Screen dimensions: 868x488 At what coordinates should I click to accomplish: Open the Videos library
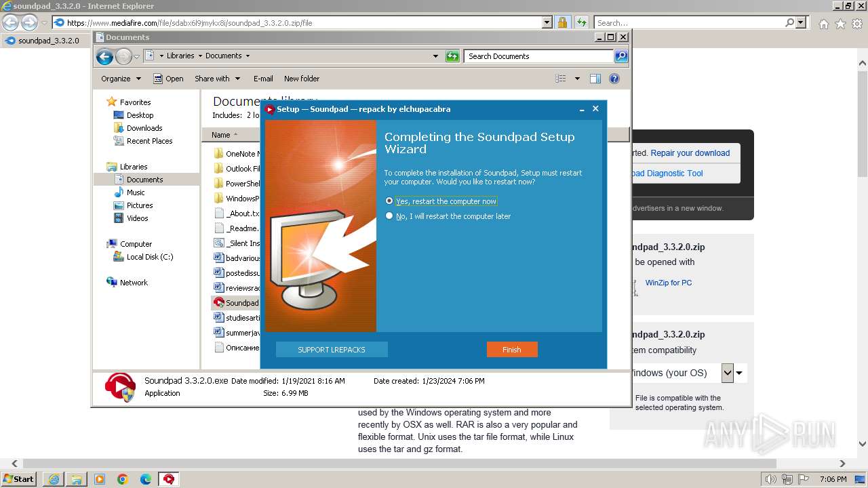137,218
